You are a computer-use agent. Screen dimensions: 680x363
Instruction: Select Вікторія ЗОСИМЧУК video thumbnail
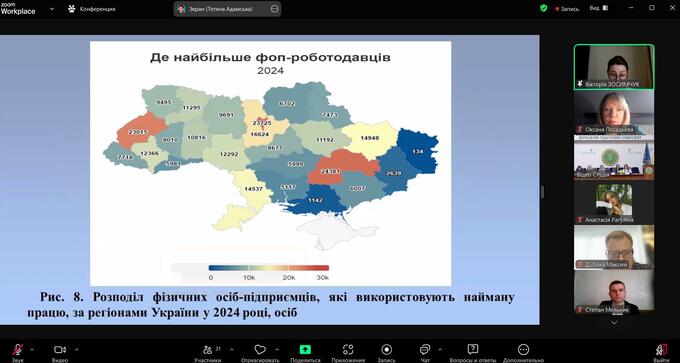tap(614, 67)
